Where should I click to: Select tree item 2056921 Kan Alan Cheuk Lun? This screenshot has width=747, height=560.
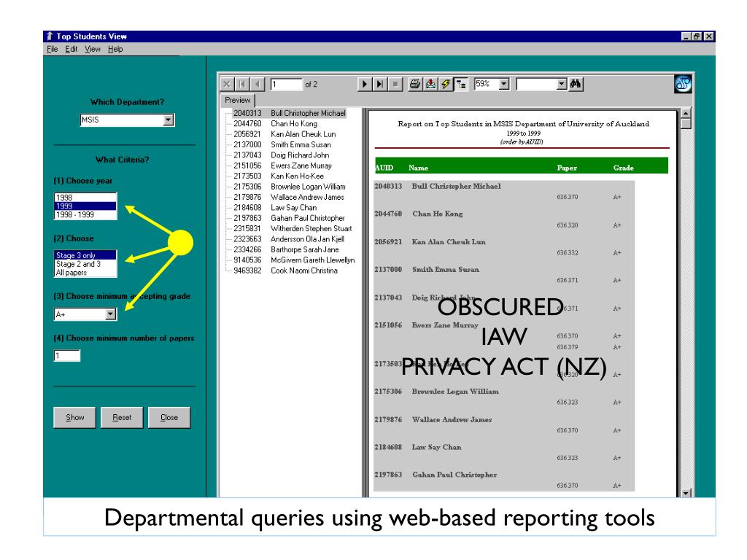[285, 134]
